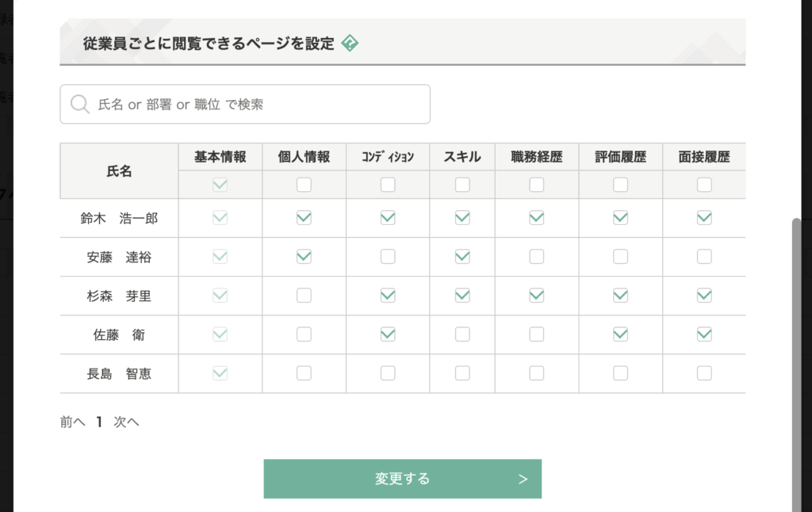Uncheck 評価履歴 for 佐藤 衛
The image size is (812, 512).
[x=620, y=334]
